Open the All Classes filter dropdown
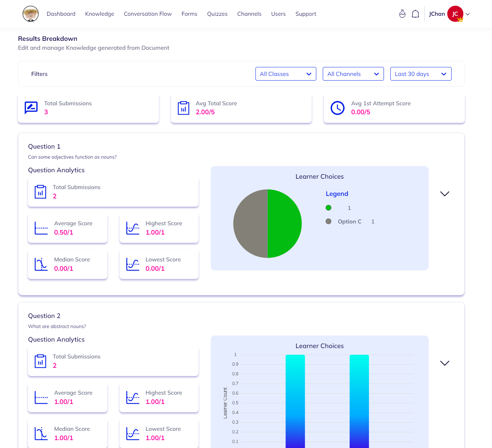This screenshot has width=492, height=448. point(286,74)
